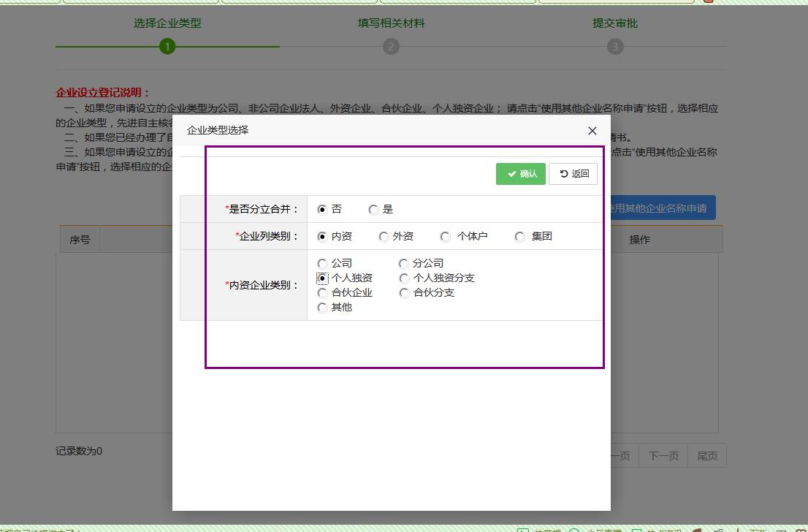This screenshot has width=808, height=532.
Task: Click the 确认 confirm button
Action: [521, 174]
